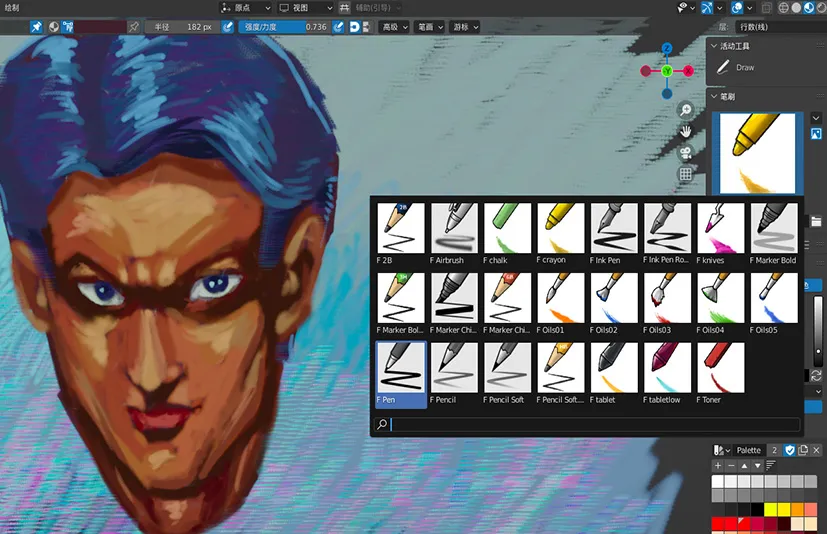Choose the F Marker Bold brush

point(773,233)
